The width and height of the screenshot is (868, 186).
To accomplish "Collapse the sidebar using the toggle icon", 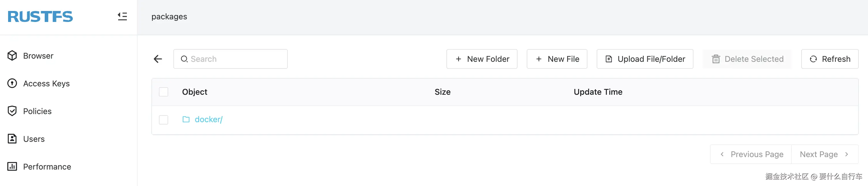I will coord(122,16).
